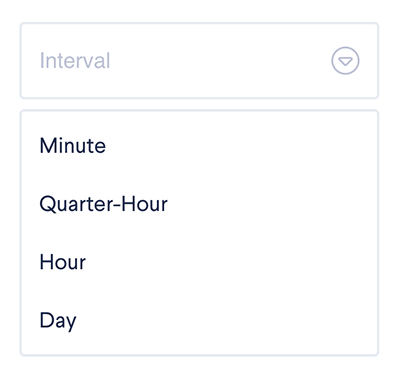Set interval to Quarter-Hour

point(199,204)
